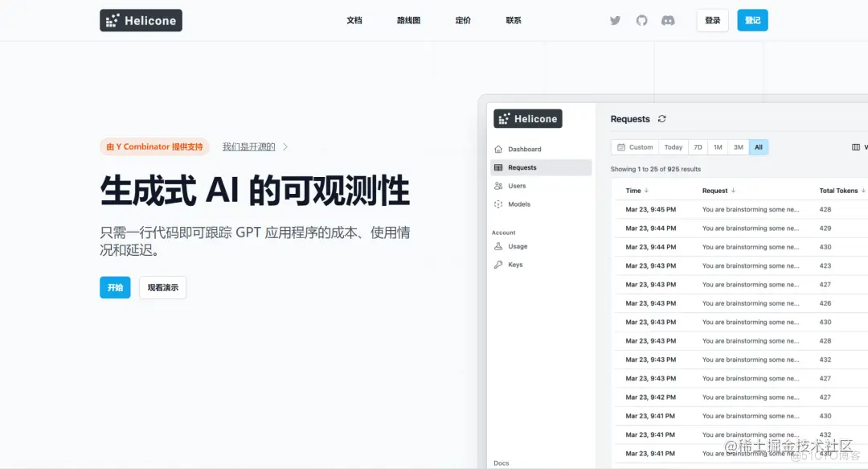Click the Users icon in sidebar
Image resolution: width=868 pixels, height=469 pixels.
pos(498,186)
